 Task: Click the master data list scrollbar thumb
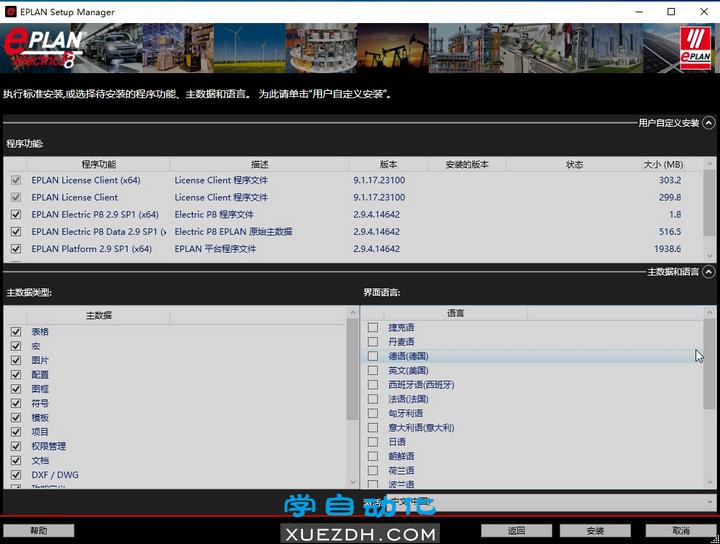coord(352,369)
